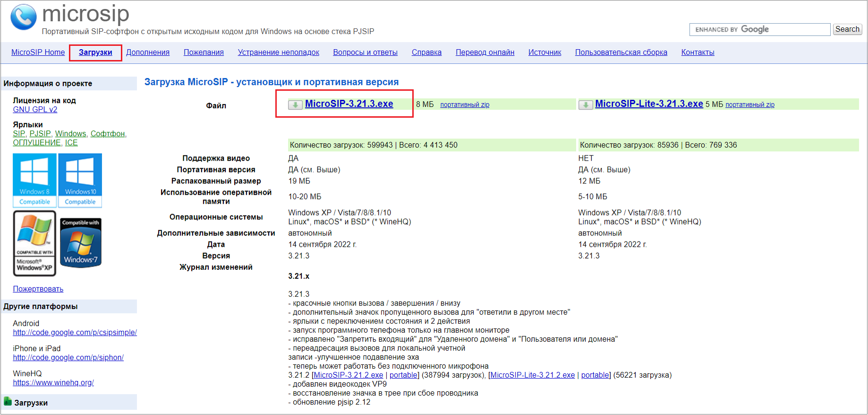Click the MicroSIP phone logo icon
This screenshot has height=415, width=868.
click(23, 17)
